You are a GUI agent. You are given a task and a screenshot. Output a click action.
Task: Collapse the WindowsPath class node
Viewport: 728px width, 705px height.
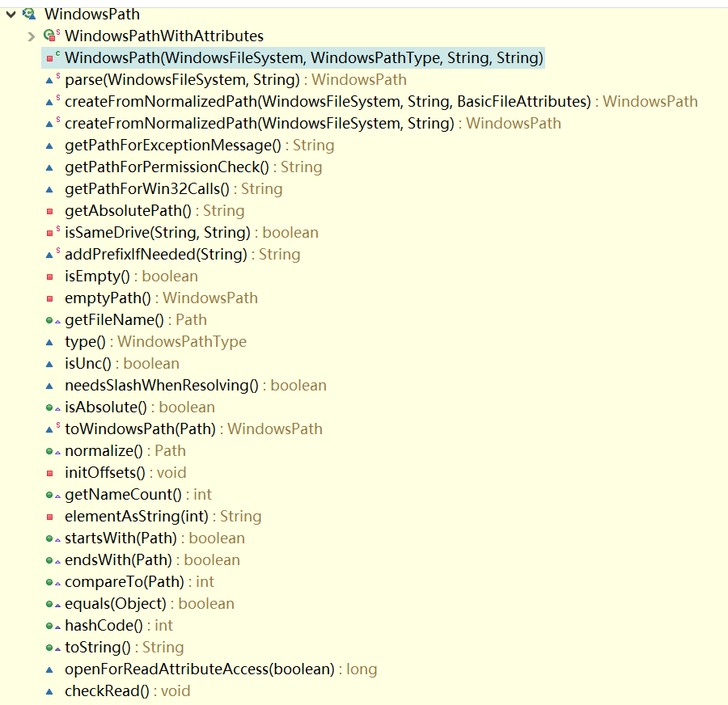pyautogui.click(x=11, y=15)
